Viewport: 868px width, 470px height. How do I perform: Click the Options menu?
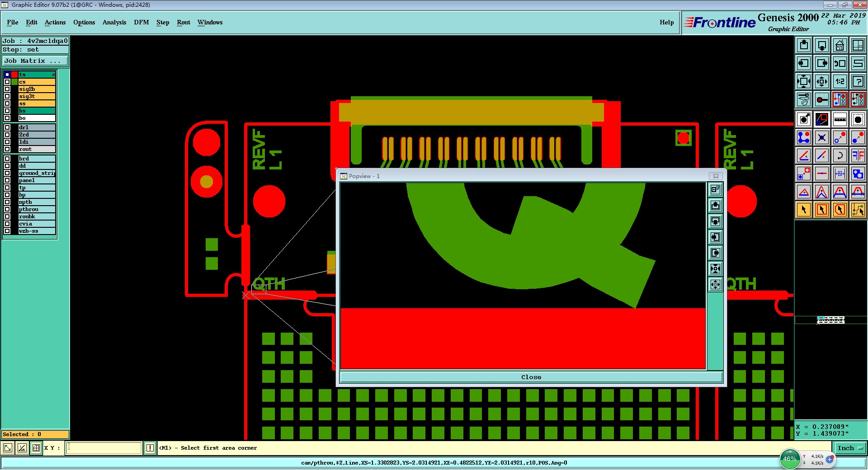84,22
